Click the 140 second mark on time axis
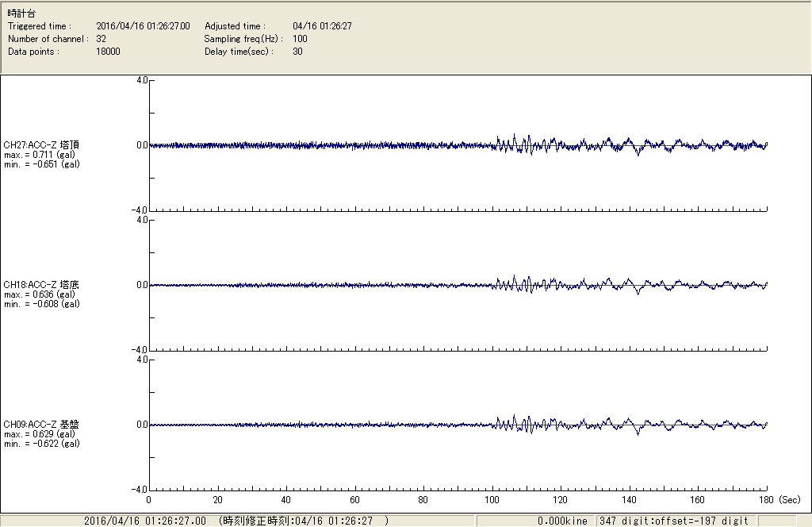Screen dimensions: 812x527 click(629, 501)
